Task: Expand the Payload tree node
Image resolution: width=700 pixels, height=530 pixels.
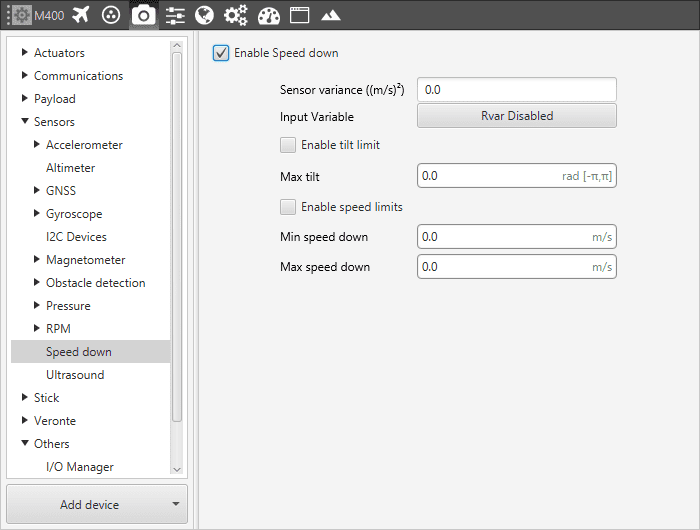Action: [25, 98]
